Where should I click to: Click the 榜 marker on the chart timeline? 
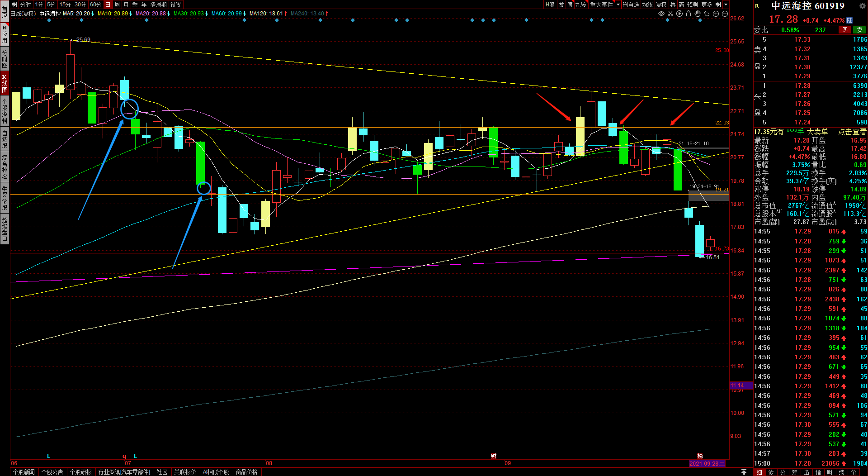pyautogui.click(x=700, y=456)
